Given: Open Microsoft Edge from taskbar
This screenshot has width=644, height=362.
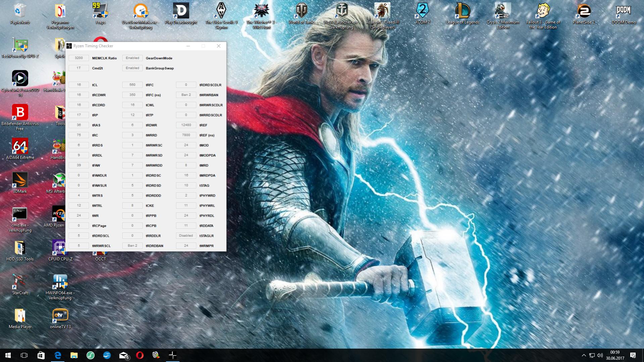Looking at the screenshot, I should (58, 355).
